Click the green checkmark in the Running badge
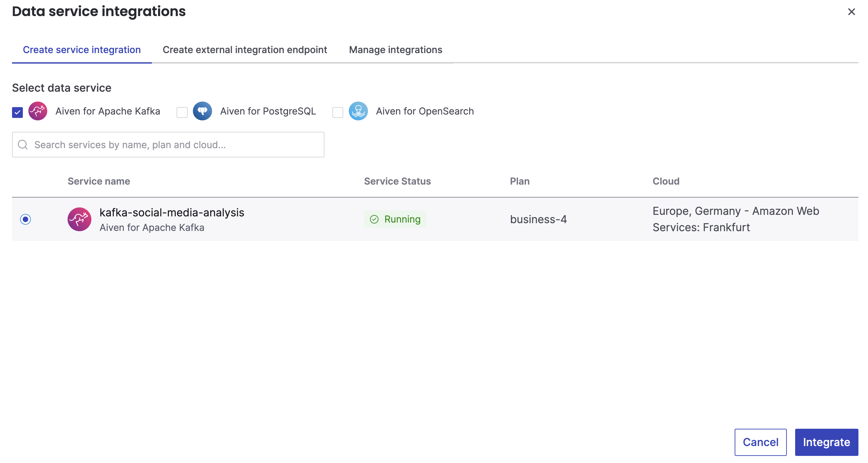The height and width of the screenshot is (463, 868). coord(374,219)
